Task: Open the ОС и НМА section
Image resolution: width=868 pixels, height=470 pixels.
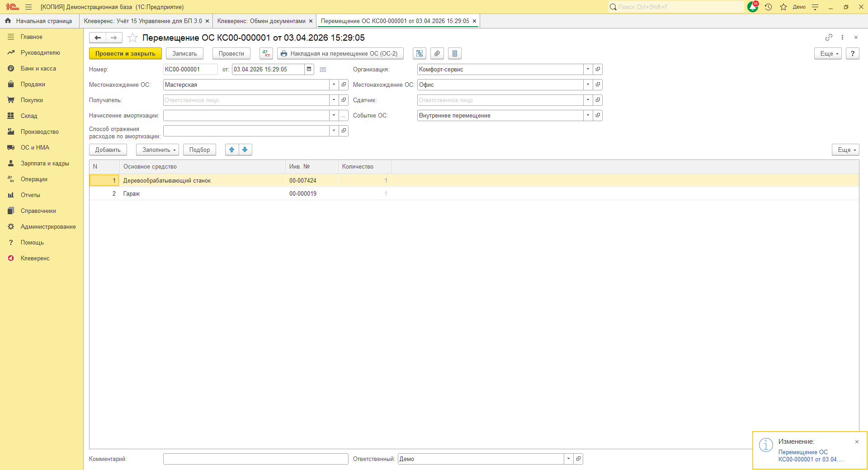Action: [x=35, y=147]
